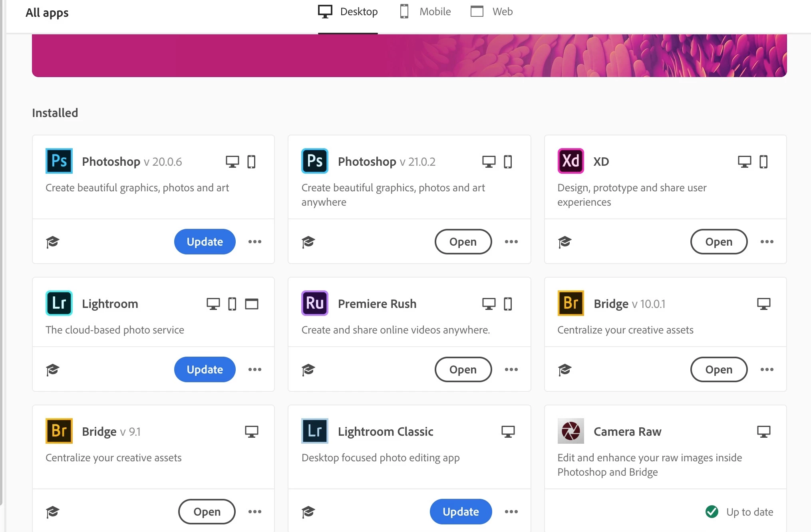Click the Lightroom Classic app icon
The width and height of the screenshot is (811, 532).
314,431
